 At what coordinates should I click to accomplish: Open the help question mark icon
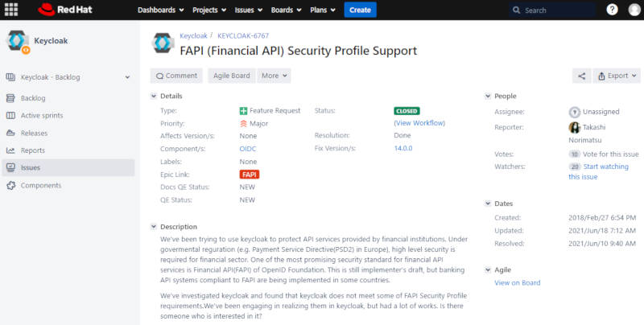click(612, 10)
